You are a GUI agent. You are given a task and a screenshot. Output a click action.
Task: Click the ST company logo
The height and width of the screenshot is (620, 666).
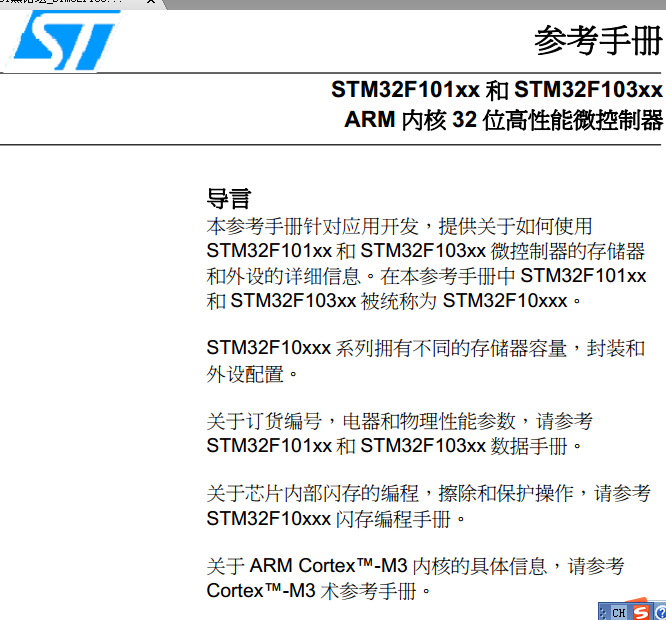click(x=66, y=40)
